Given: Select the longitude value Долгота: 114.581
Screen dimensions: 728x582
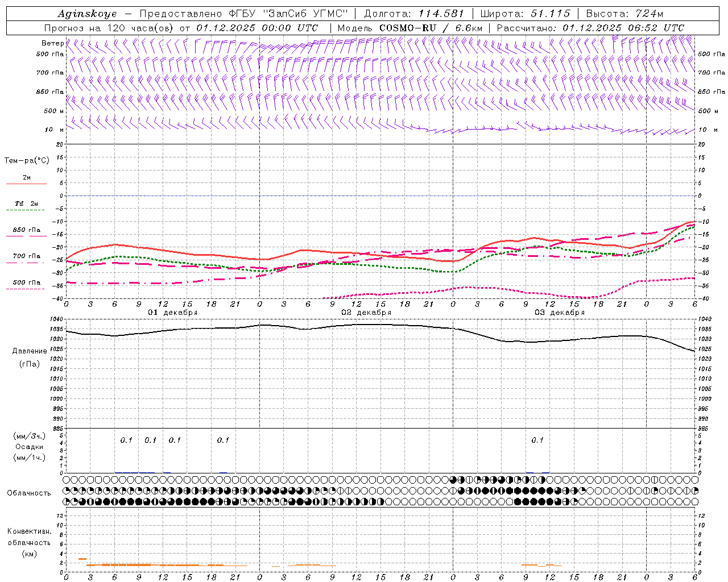Looking at the screenshot, I should (414, 14).
